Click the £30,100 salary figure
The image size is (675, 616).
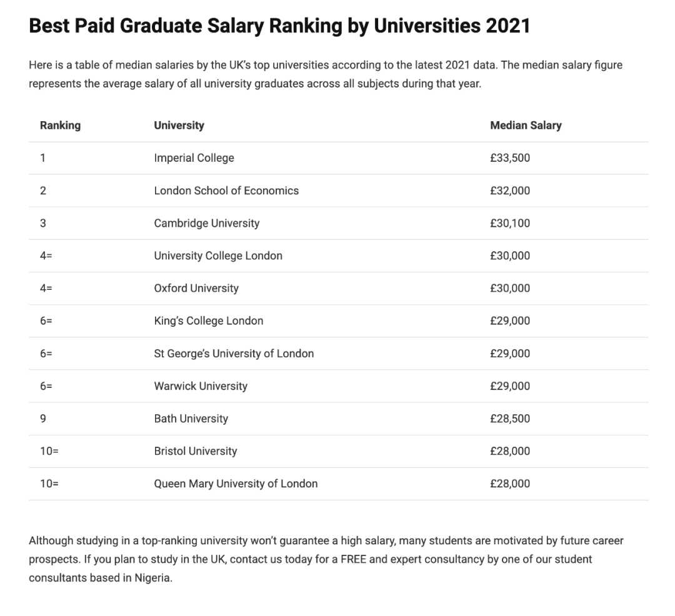(510, 223)
